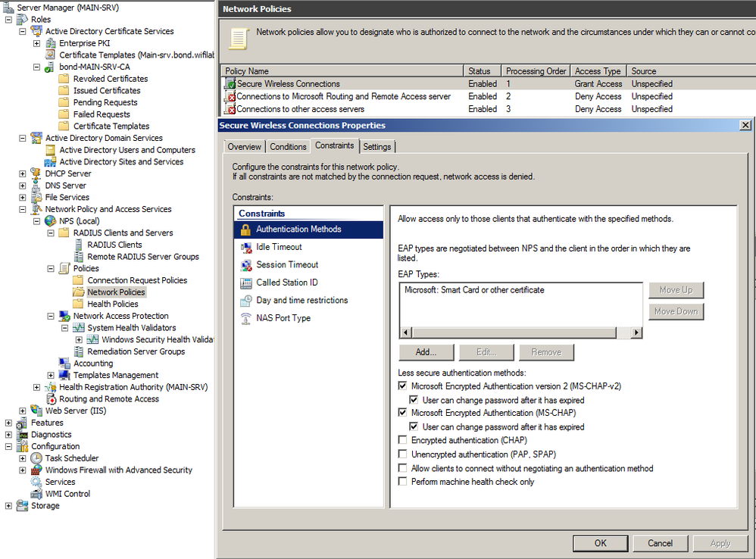Click the WMI Control icon
This screenshot has width=756, height=559.
[36, 493]
